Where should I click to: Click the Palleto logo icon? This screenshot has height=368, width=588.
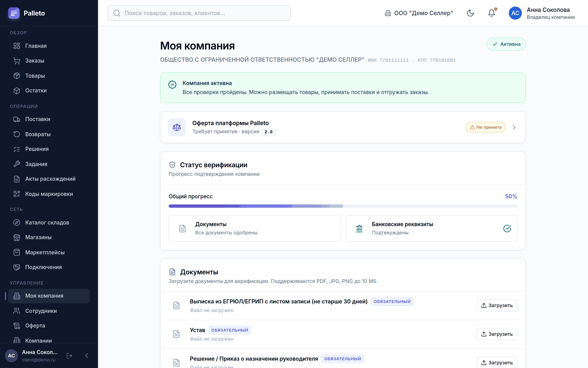click(14, 13)
